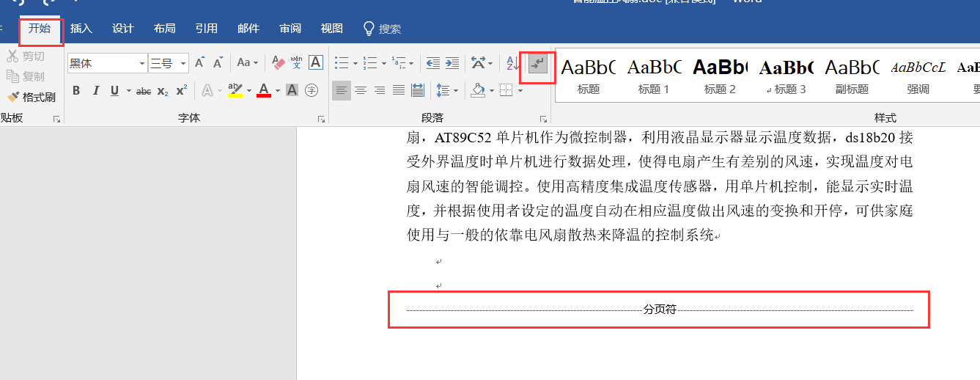The height and width of the screenshot is (380, 980).
Task: Click the text highlight color pen icon
Action: click(x=235, y=90)
